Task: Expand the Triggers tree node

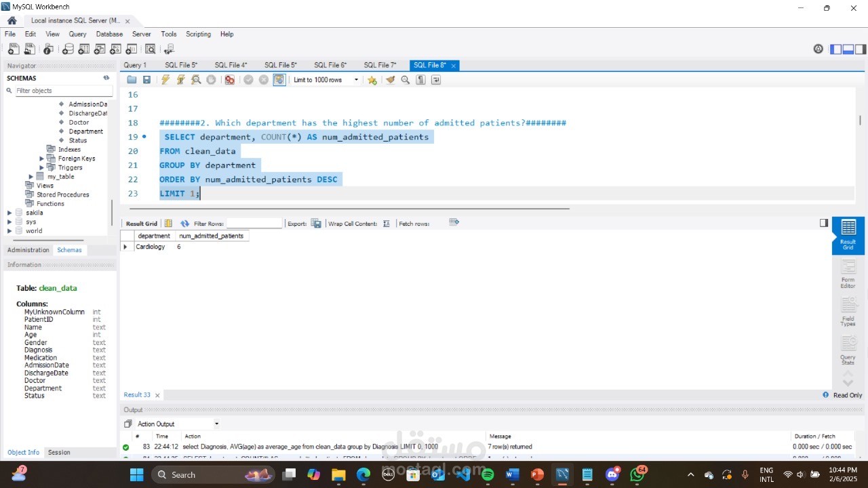Action: tap(41, 167)
